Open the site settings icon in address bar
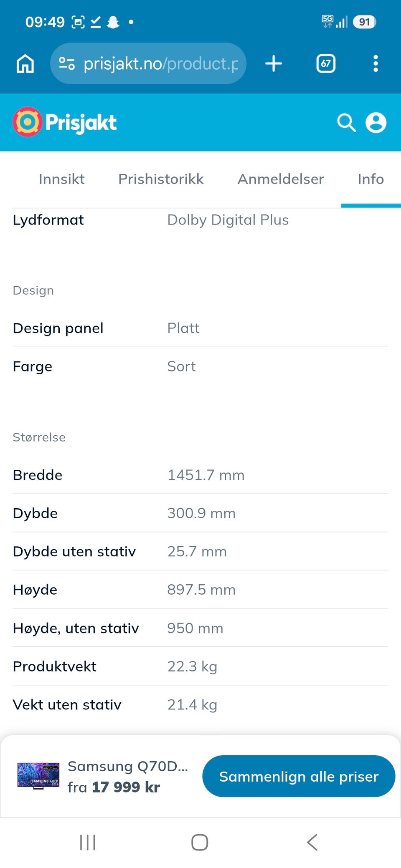The height and width of the screenshot is (868, 401). pos(67,63)
